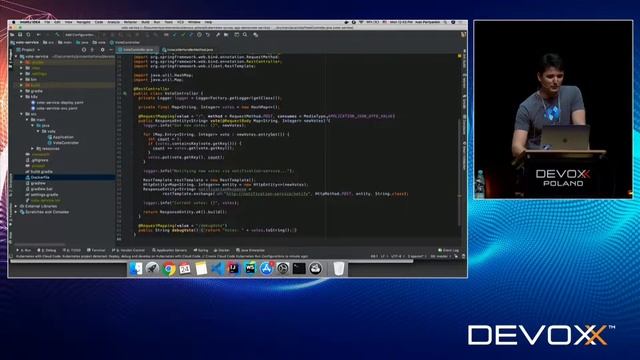Click gutter run icon beside class declaration
The width and height of the screenshot is (640, 360).
[x=125, y=93]
